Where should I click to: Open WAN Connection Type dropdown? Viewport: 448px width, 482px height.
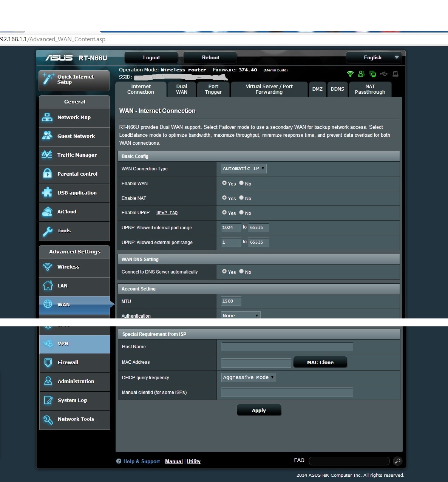244,168
